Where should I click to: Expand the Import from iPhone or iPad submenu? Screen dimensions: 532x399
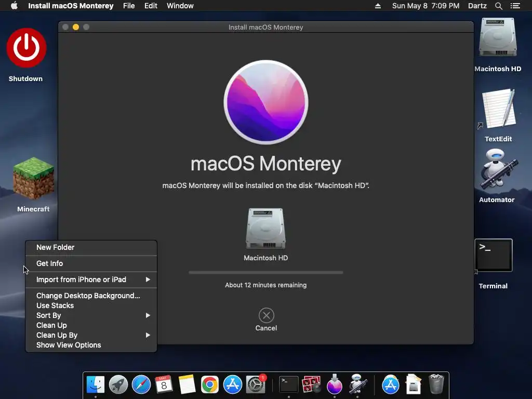[x=91, y=280]
